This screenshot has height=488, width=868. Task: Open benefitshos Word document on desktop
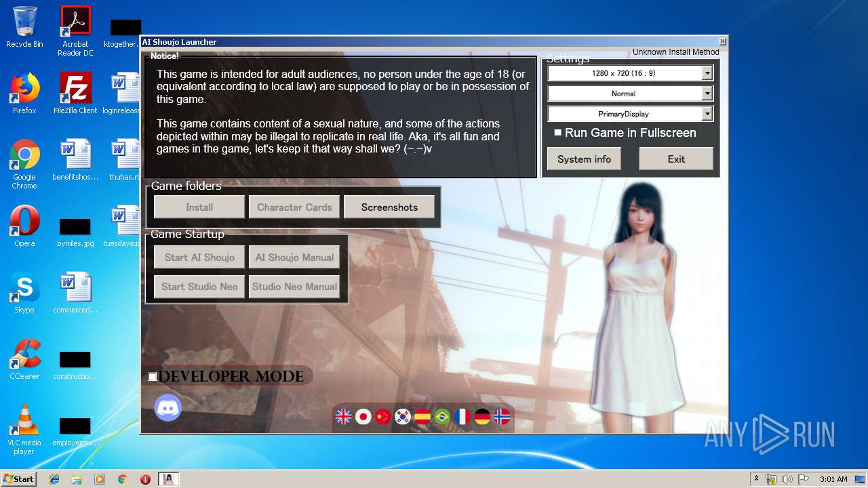tap(75, 160)
